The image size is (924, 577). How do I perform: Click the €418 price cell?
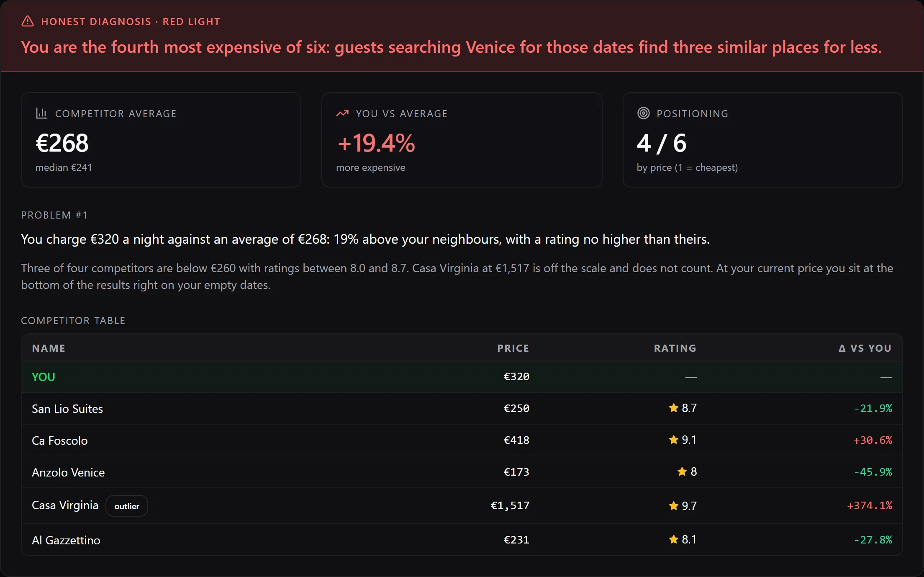pos(516,440)
